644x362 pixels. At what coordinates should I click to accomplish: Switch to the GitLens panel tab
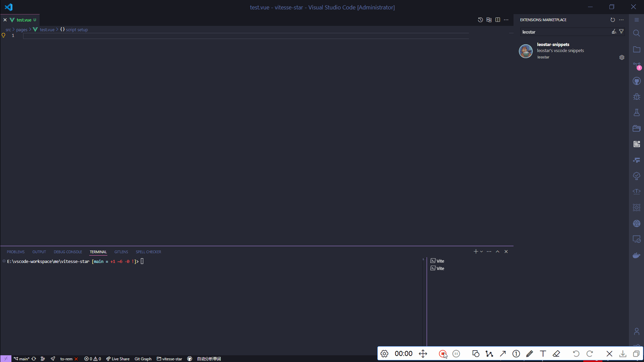point(121,252)
